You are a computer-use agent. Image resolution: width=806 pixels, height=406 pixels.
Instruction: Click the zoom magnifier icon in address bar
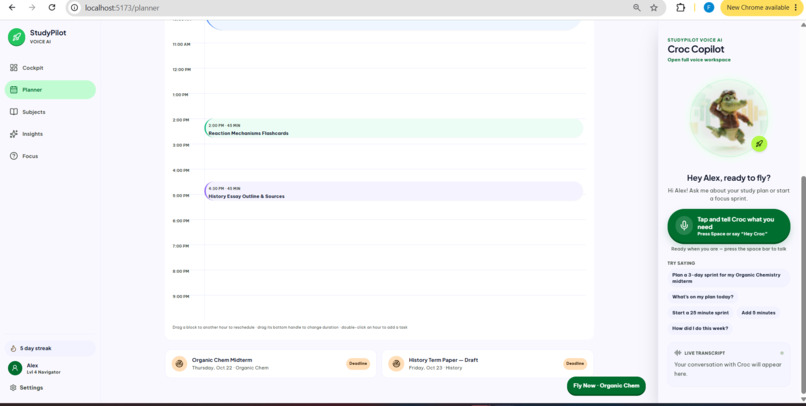point(637,8)
